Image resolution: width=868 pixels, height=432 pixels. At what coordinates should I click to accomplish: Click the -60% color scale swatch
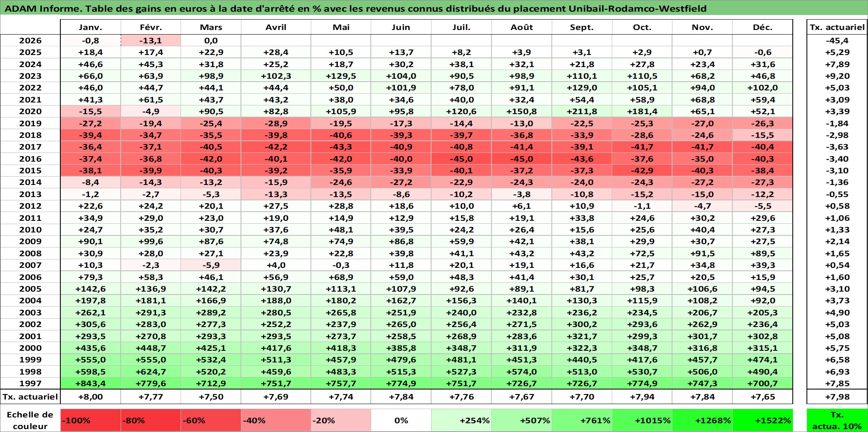[211, 420]
